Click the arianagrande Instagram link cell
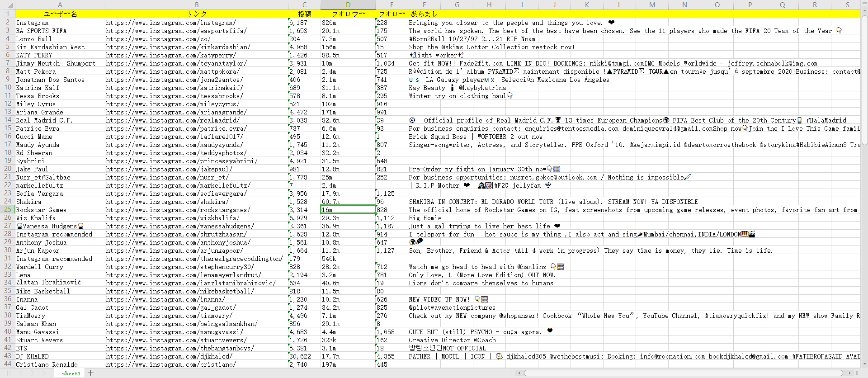 coord(197,112)
